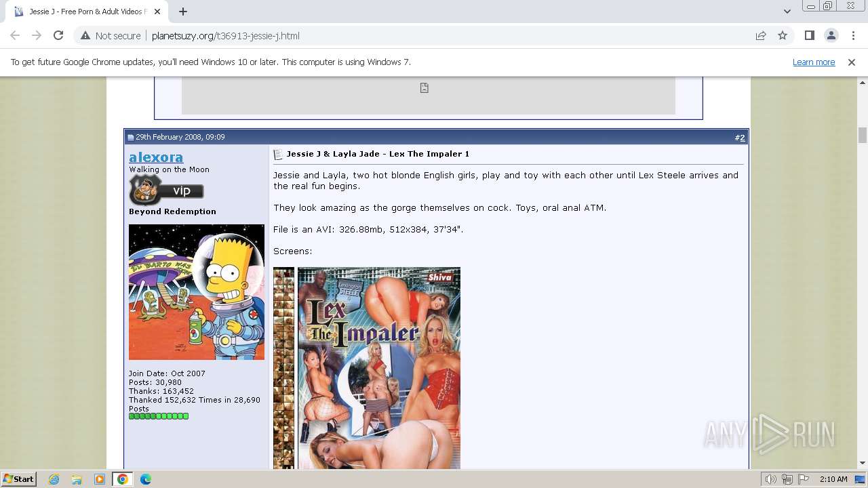This screenshot has height=488, width=868.
Task: Open the system clock showing 2:10 AM
Action: pyautogui.click(x=833, y=479)
